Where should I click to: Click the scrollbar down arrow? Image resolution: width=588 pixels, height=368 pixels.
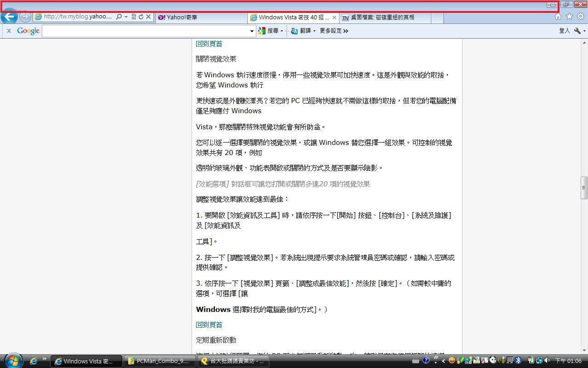click(x=584, y=350)
